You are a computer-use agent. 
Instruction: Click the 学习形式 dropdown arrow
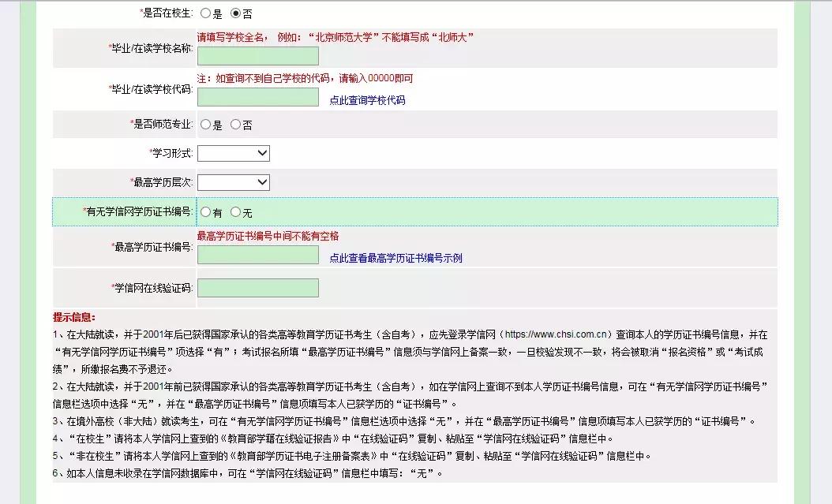click(263, 153)
